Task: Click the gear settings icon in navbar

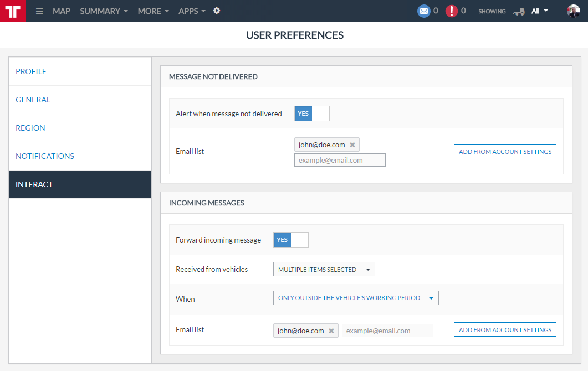Action: 217,11
